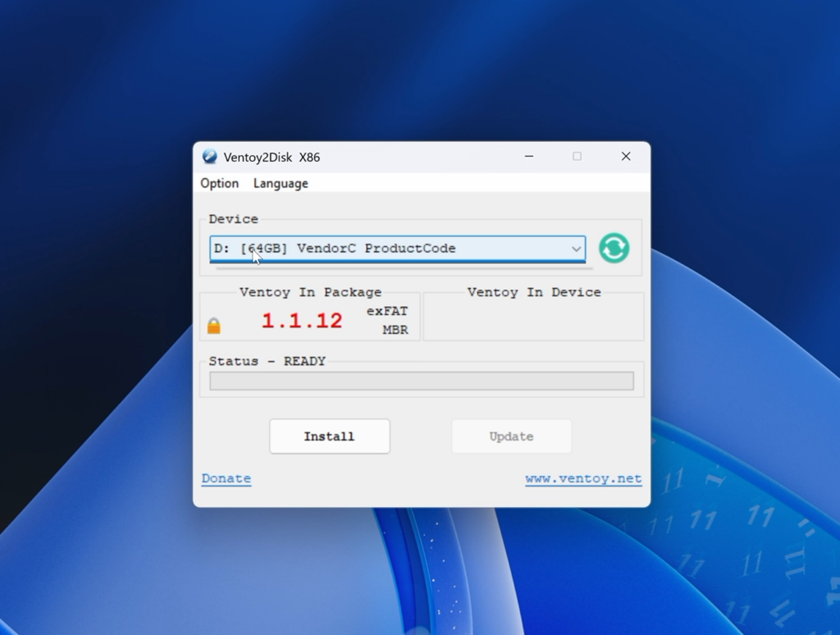Click the 'Ventoy In Package' label
The width and height of the screenshot is (840, 635).
click(x=311, y=292)
